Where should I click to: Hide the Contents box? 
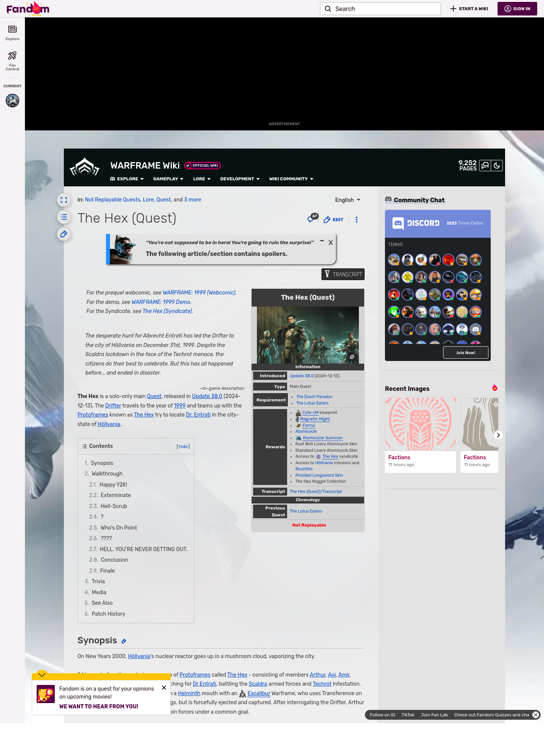point(183,446)
